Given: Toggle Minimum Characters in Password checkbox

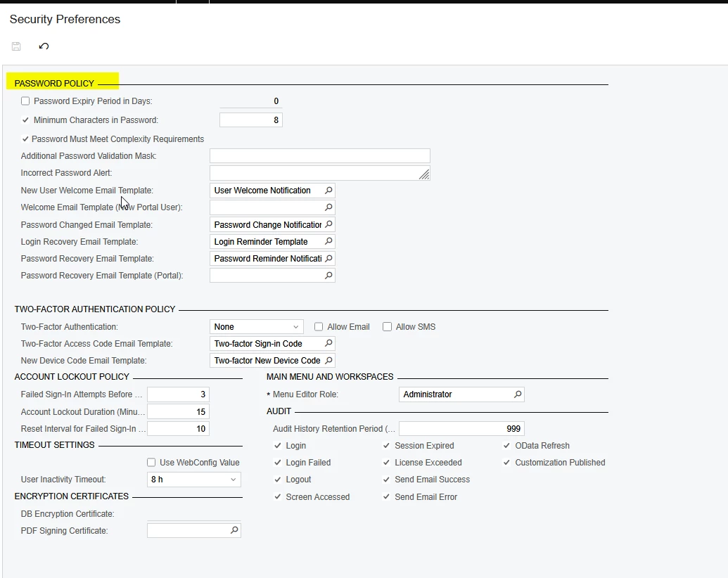Looking at the screenshot, I should point(25,120).
